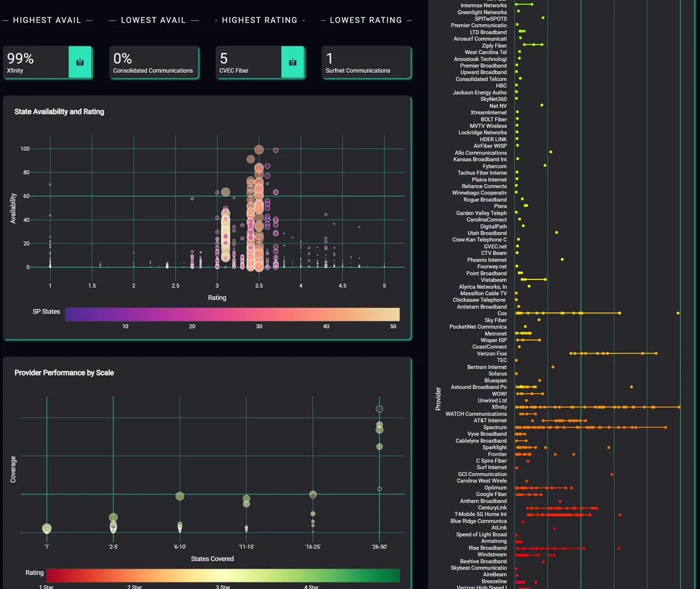Click the HIGHEST AVAIL heading

pos(47,20)
